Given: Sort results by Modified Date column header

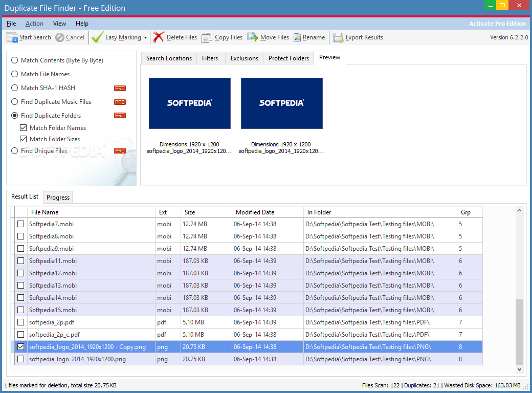Looking at the screenshot, I should click(x=268, y=212).
